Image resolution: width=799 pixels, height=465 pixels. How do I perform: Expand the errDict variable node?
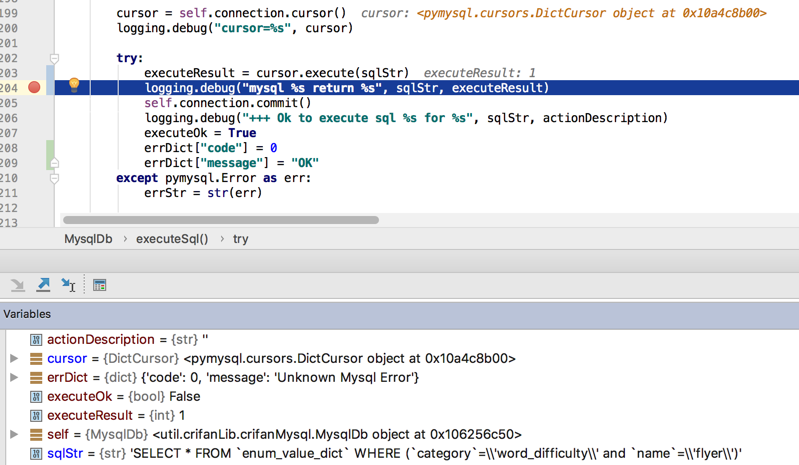[x=14, y=377]
